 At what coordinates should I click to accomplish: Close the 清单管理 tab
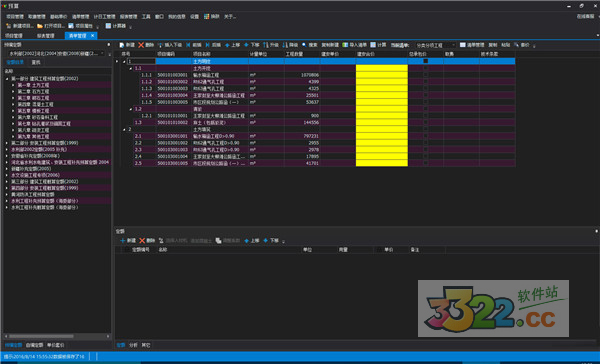pyautogui.click(x=92, y=36)
